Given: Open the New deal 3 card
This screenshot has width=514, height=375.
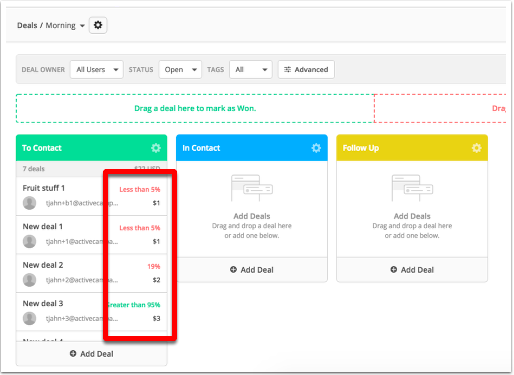Looking at the screenshot, I should (43, 303).
